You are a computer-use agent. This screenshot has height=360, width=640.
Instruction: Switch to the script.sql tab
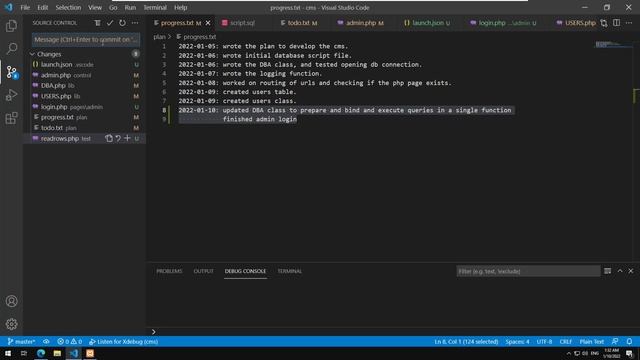tap(242, 23)
